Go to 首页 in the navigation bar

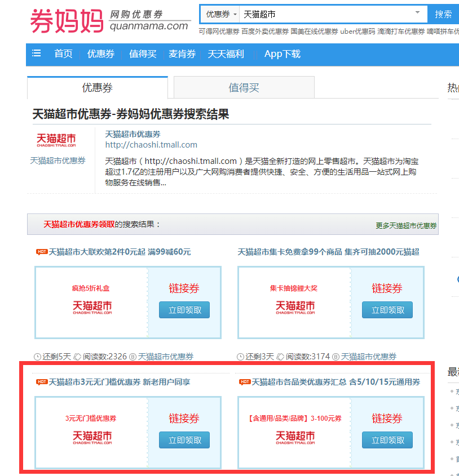(64, 54)
